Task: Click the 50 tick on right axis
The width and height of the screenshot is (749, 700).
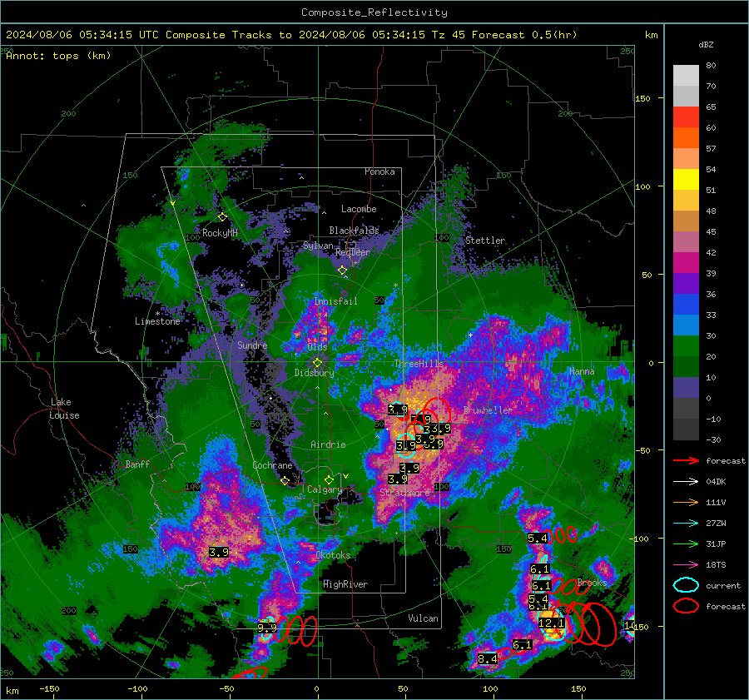Action: click(x=647, y=276)
